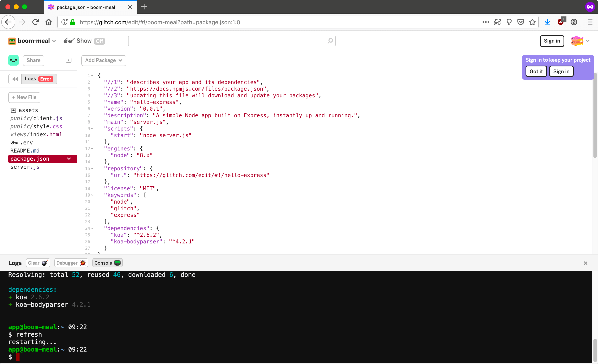Click the purple mask private browsing icon
Screen dimensions: 598x364
tap(590, 7)
